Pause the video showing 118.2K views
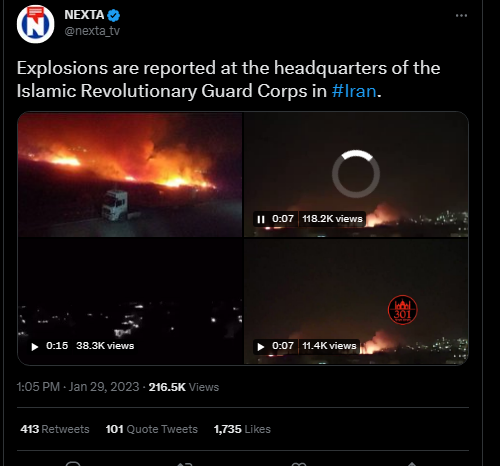This screenshot has height=466, width=500. (x=261, y=219)
